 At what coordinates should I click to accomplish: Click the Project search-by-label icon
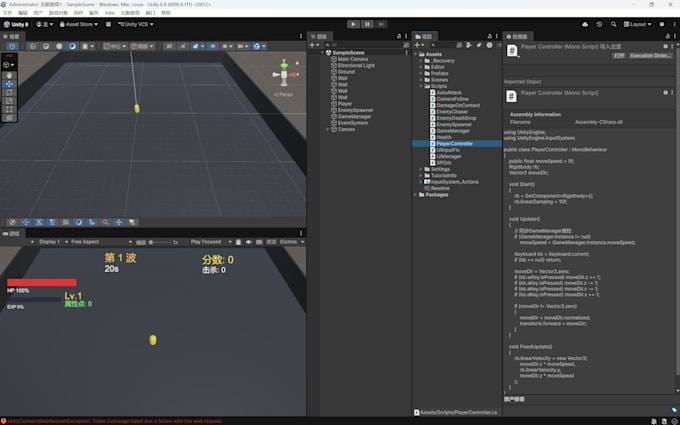(479, 45)
